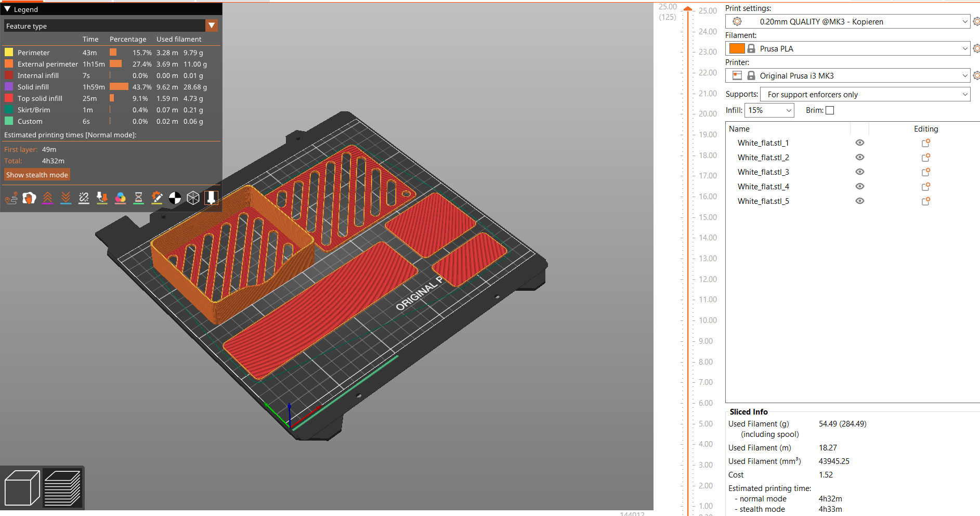
Task: Toggle color changes visibility icon
Action: click(120, 198)
